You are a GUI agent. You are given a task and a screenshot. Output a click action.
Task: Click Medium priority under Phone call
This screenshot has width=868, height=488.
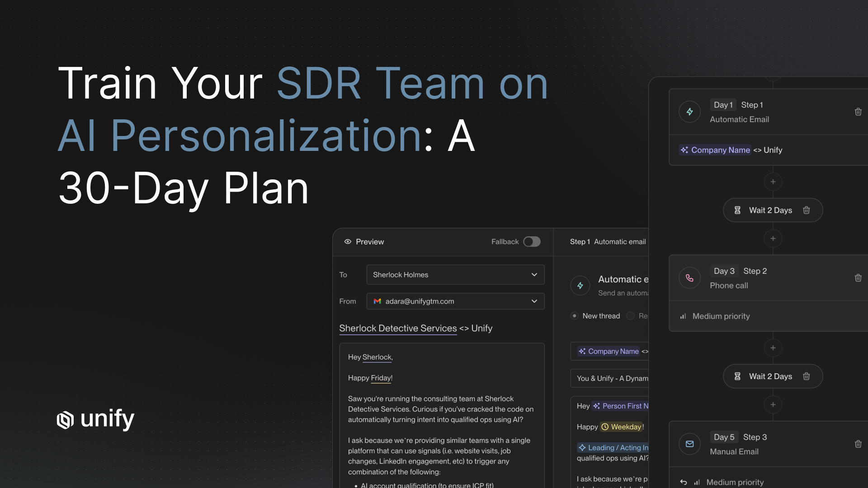coord(721,316)
